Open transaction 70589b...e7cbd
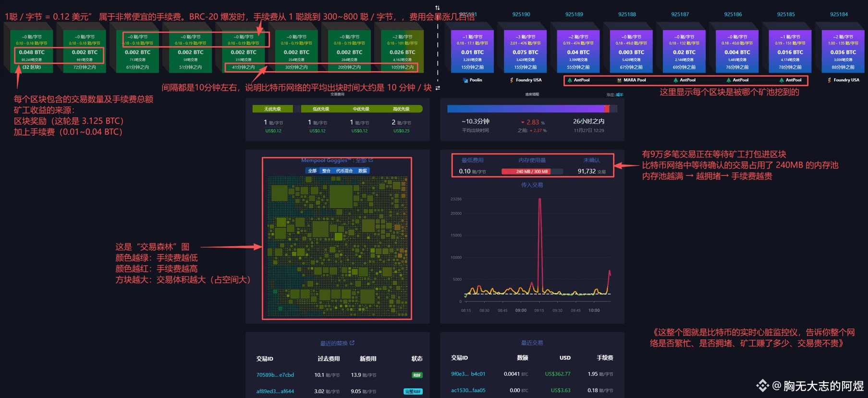Viewport: 868px width, 398px height. click(x=275, y=375)
